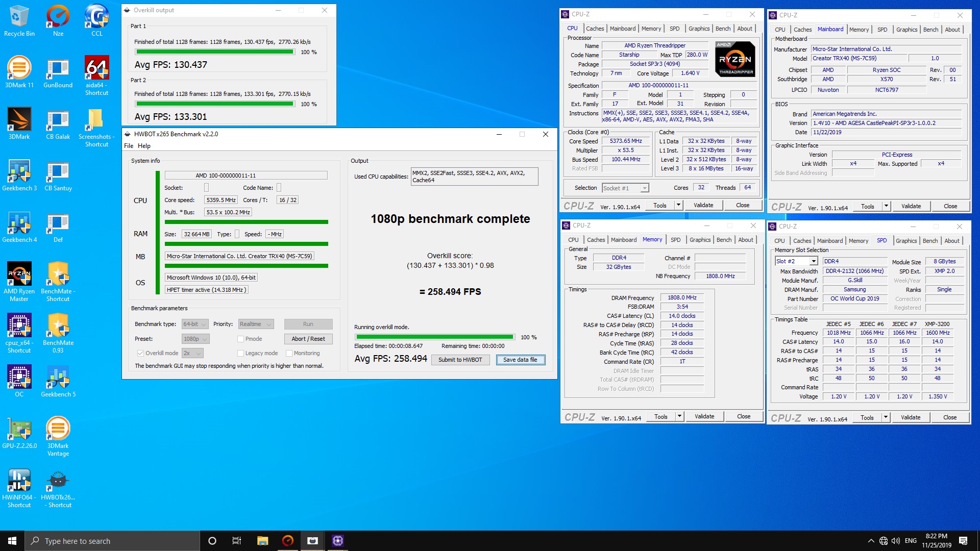Click Submit to HWBOT button

pos(460,360)
